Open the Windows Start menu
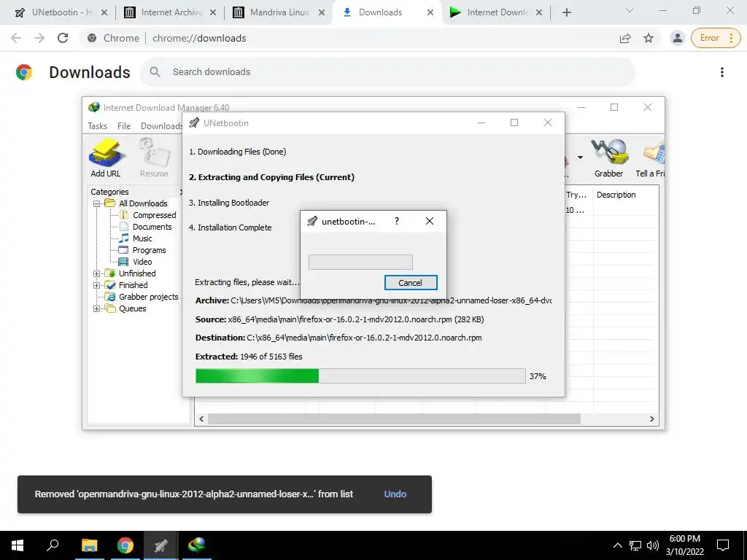Viewport: 747px width, 560px height. tap(18, 545)
